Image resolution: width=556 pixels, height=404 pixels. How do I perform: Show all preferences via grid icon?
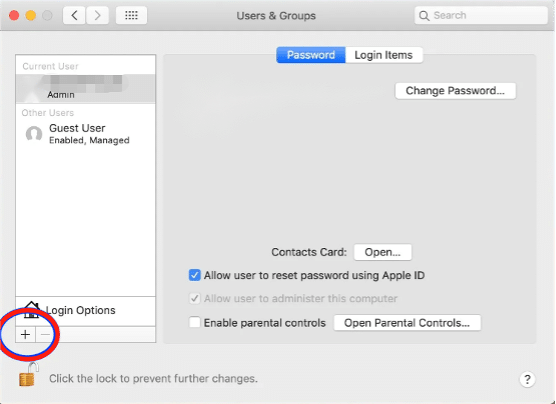point(131,15)
